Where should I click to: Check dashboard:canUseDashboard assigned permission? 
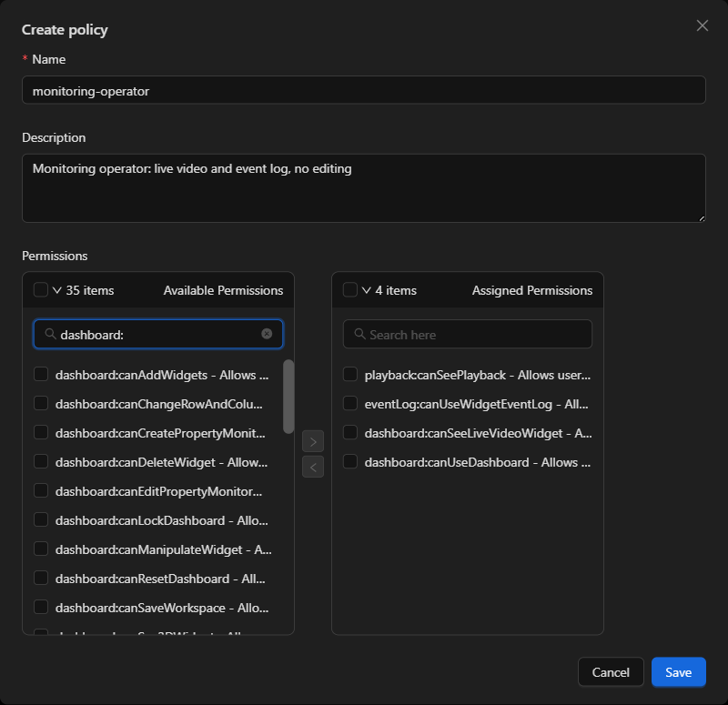click(350, 461)
